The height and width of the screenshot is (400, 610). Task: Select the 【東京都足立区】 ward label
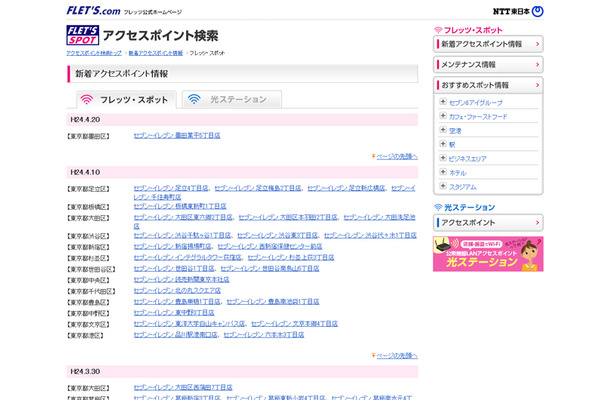point(88,189)
